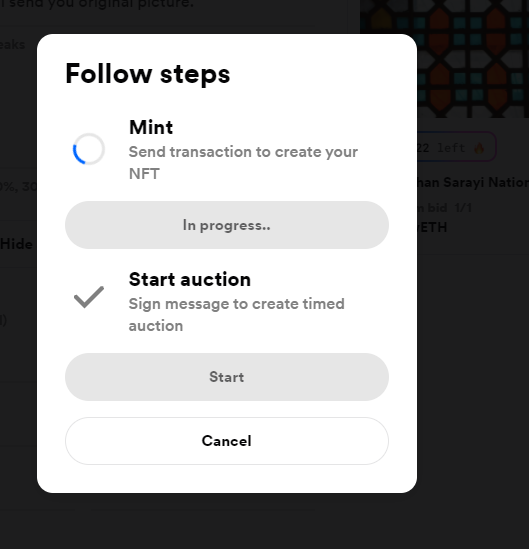Click the fire emoji in the badge

[479, 148]
